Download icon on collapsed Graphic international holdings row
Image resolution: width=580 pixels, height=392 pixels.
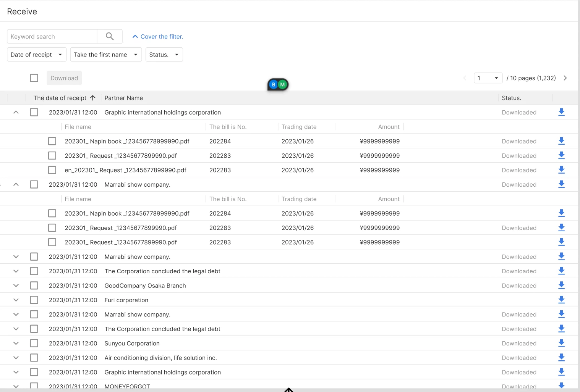(x=561, y=372)
